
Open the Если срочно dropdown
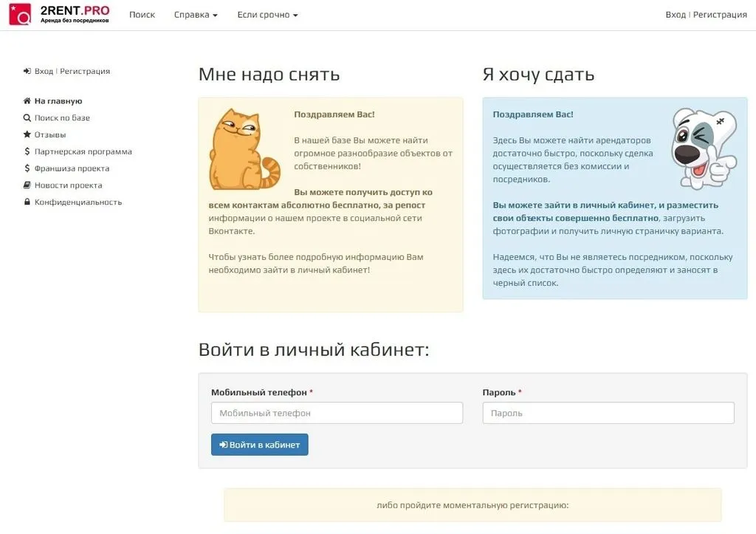(267, 15)
